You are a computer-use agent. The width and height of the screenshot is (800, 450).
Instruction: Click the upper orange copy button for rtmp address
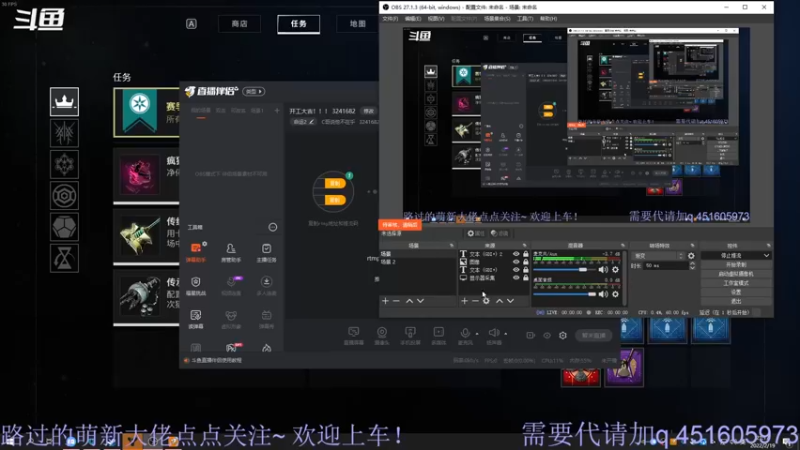click(x=335, y=183)
